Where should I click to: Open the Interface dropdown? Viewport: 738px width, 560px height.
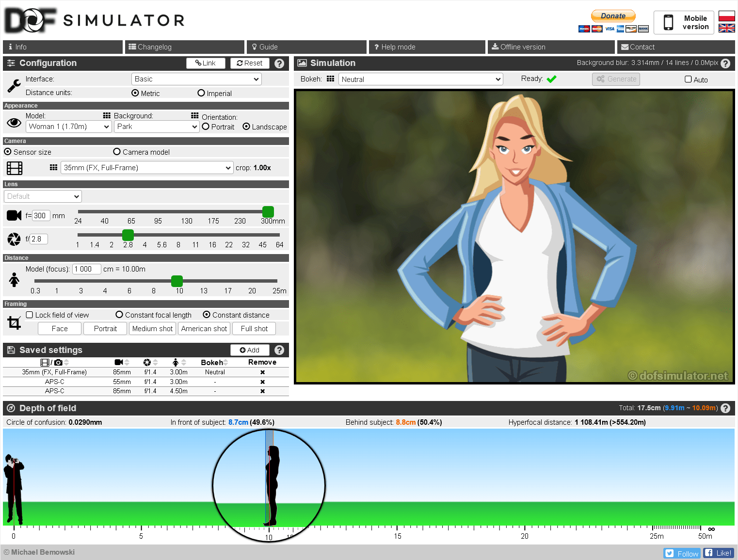(196, 79)
